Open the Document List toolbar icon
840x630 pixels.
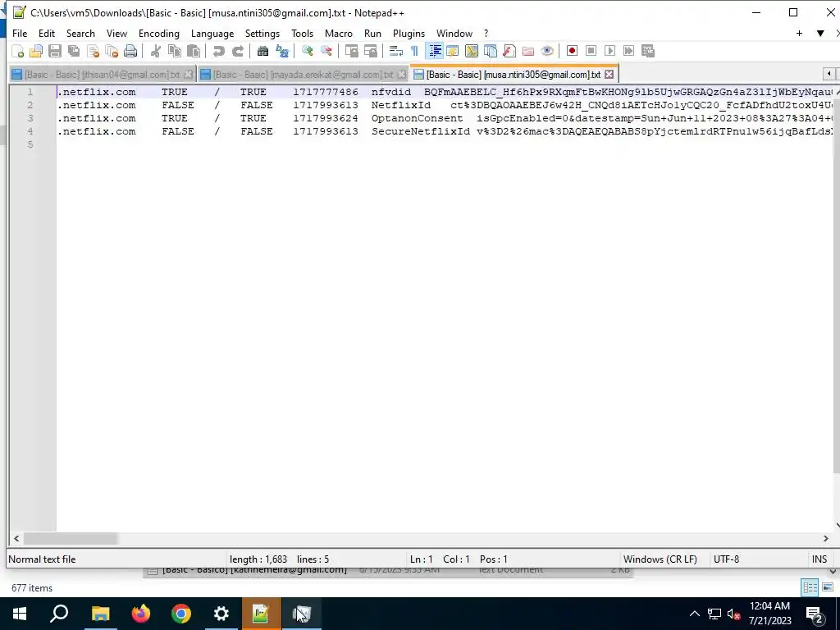491,51
